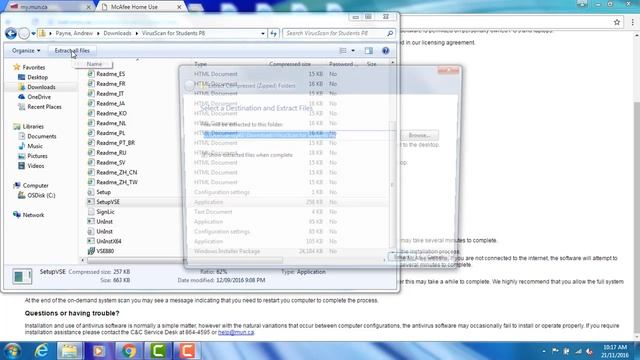The width and height of the screenshot is (640, 360).
Task: Select the Readme_KO file icon
Action: tap(91, 113)
